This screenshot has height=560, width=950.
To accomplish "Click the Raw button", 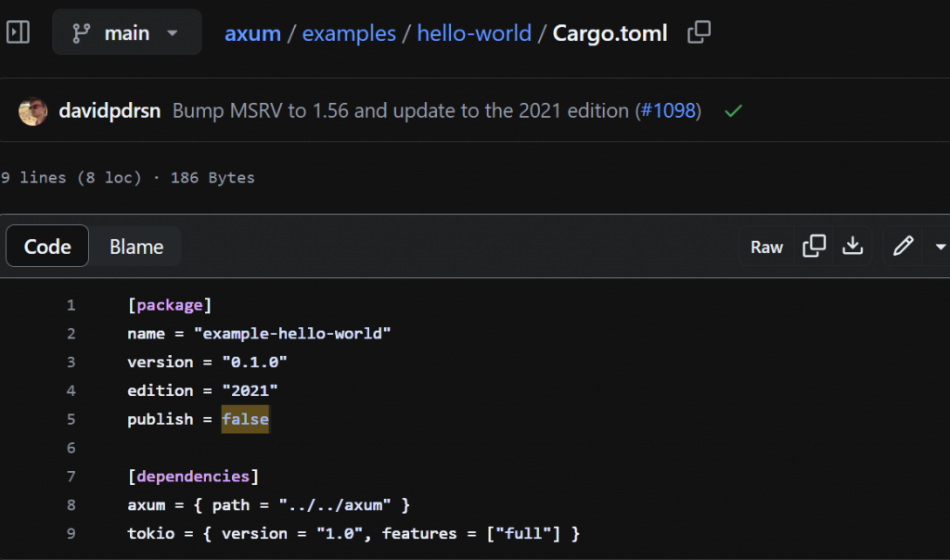I will [x=767, y=247].
